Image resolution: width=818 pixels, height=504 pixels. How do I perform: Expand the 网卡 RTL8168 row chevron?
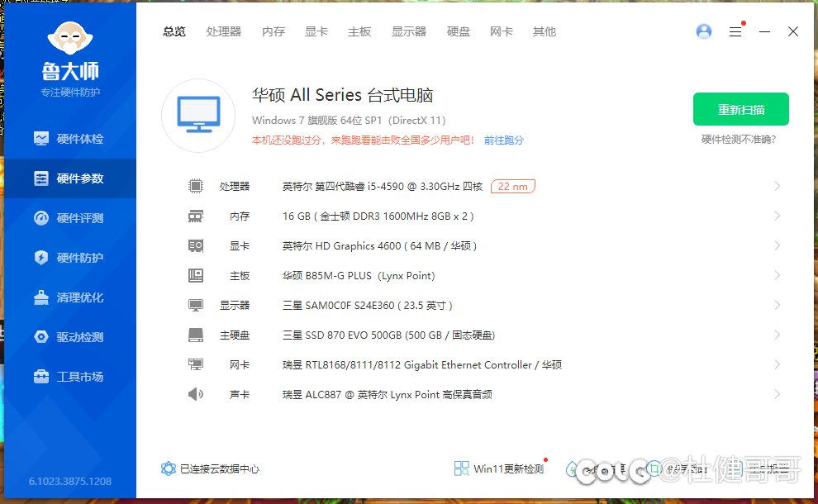[778, 364]
